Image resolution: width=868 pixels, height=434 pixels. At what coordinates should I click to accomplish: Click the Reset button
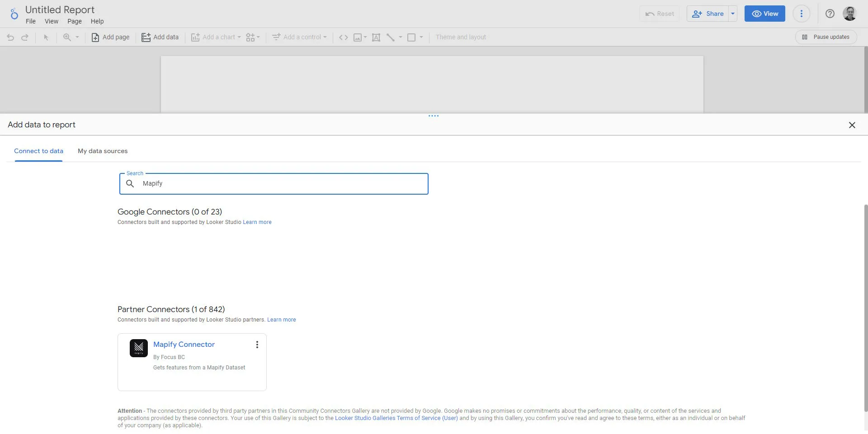pyautogui.click(x=660, y=14)
